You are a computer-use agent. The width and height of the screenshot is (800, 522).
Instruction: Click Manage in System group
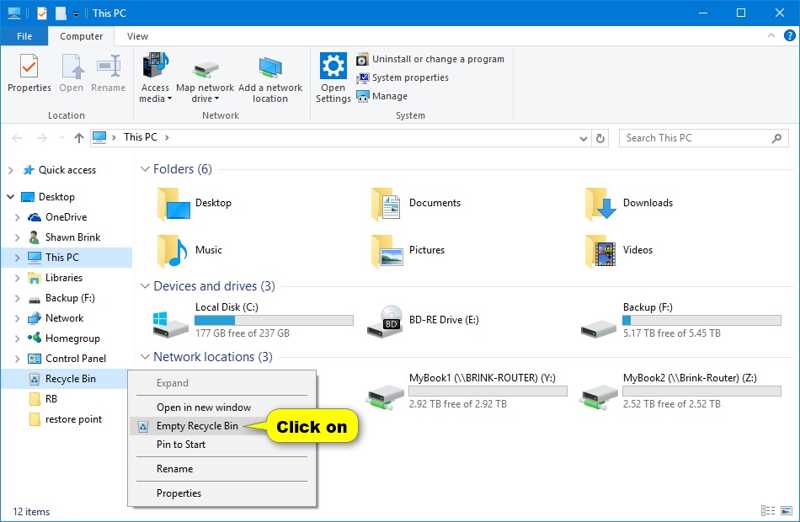[382, 96]
